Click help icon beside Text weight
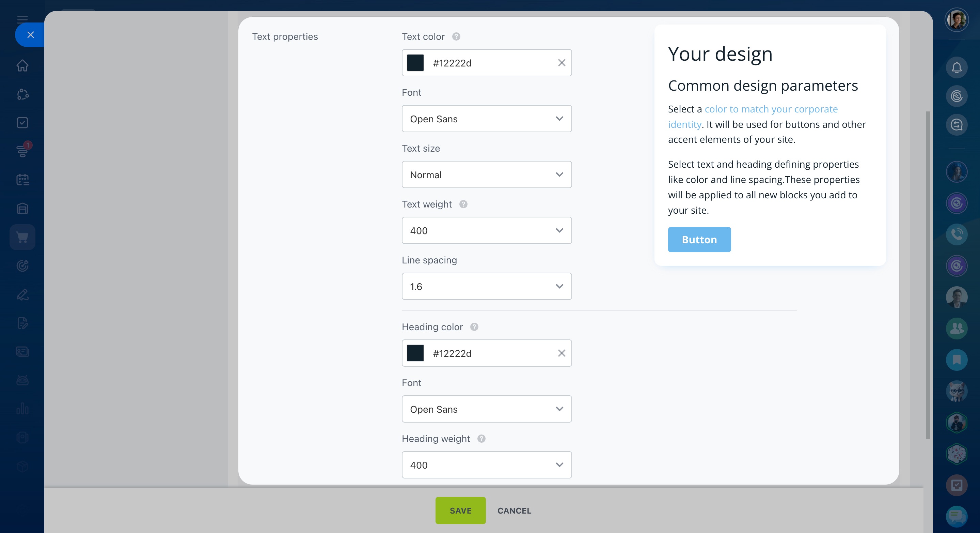 coord(463,204)
